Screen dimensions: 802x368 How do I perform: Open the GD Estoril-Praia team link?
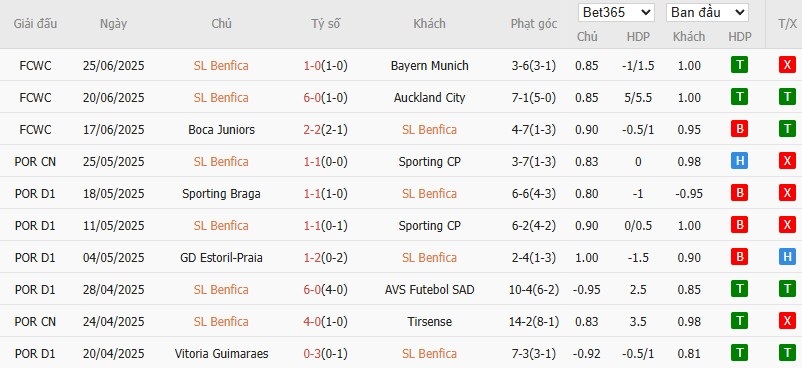click(221, 257)
